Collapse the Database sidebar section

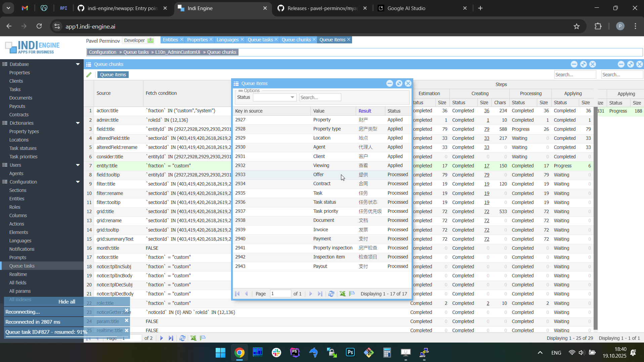pos(78,64)
